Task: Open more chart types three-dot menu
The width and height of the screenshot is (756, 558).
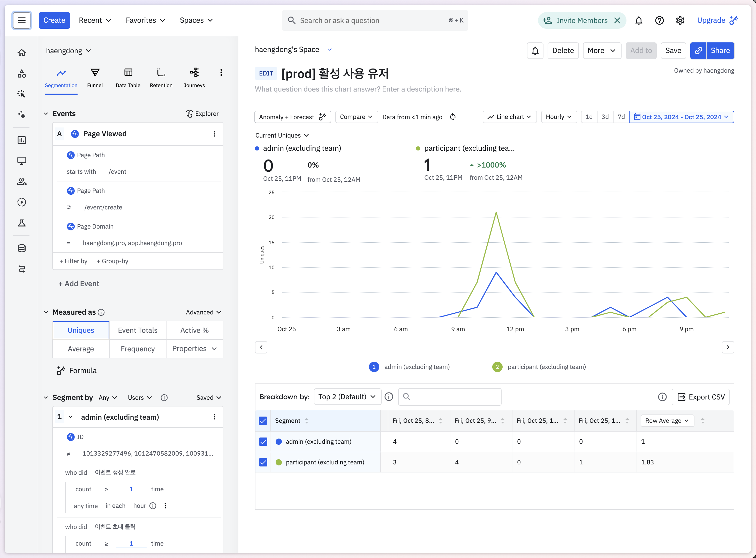Action: click(221, 73)
